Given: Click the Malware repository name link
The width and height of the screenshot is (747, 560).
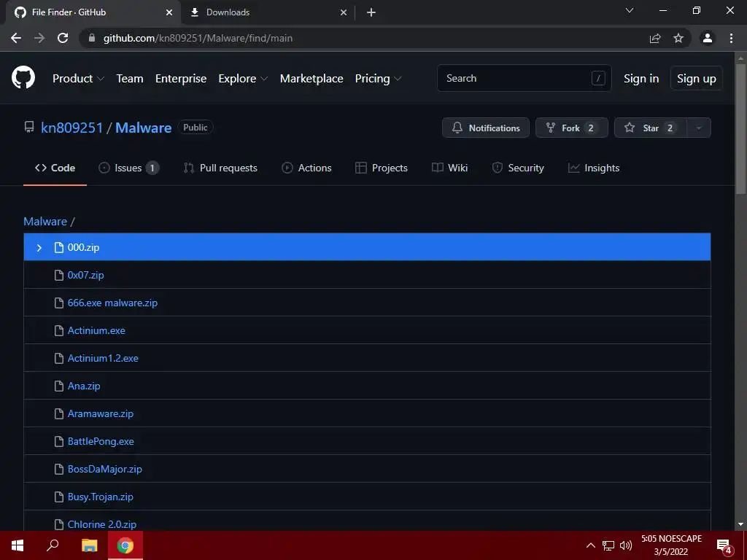Looking at the screenshot, I should tap(144, 128).
